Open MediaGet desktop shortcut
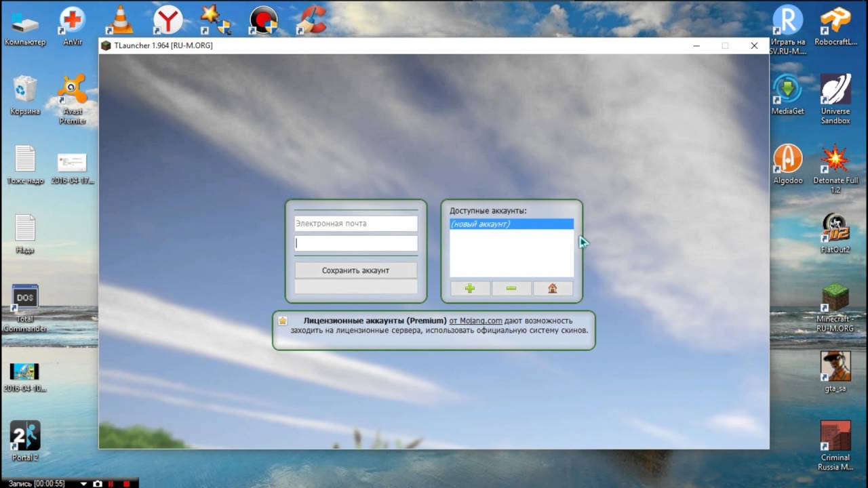 point(787,95)
